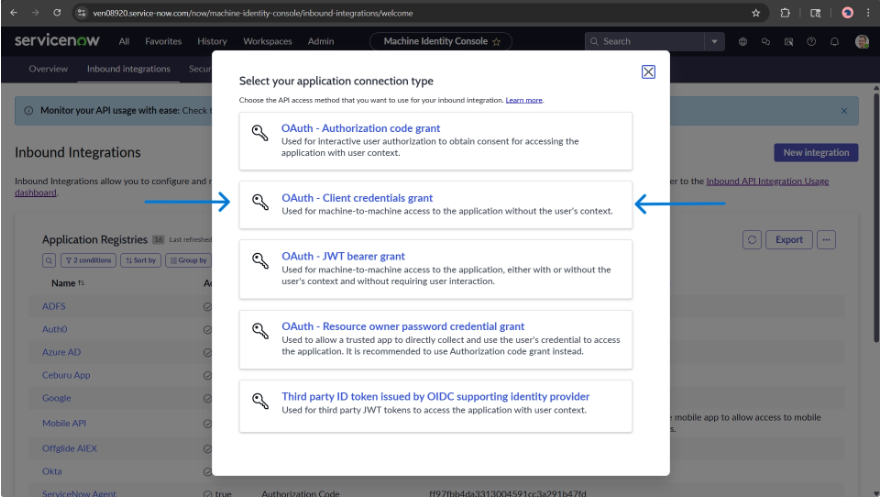Viewport: 882px width, 504px height.
Task: Select OAuth - Resource owner password credential grant
Action: 435,340
